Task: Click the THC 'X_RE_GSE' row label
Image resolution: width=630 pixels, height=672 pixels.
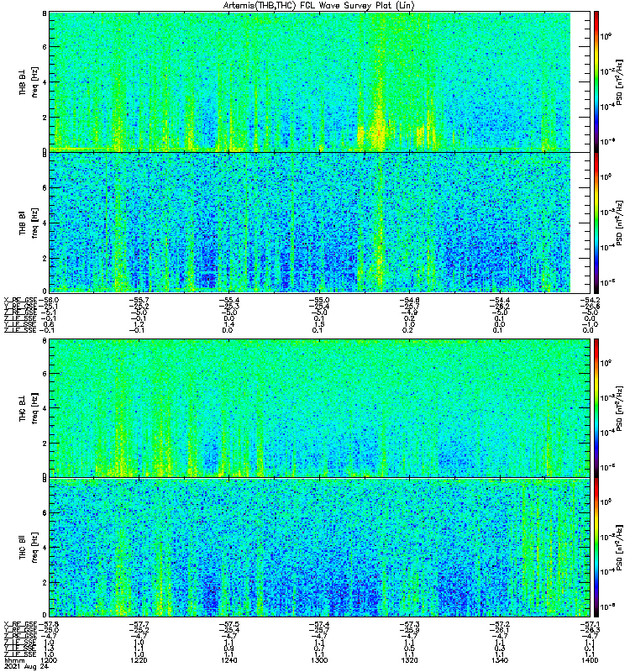Action: (x=21, y=624)
